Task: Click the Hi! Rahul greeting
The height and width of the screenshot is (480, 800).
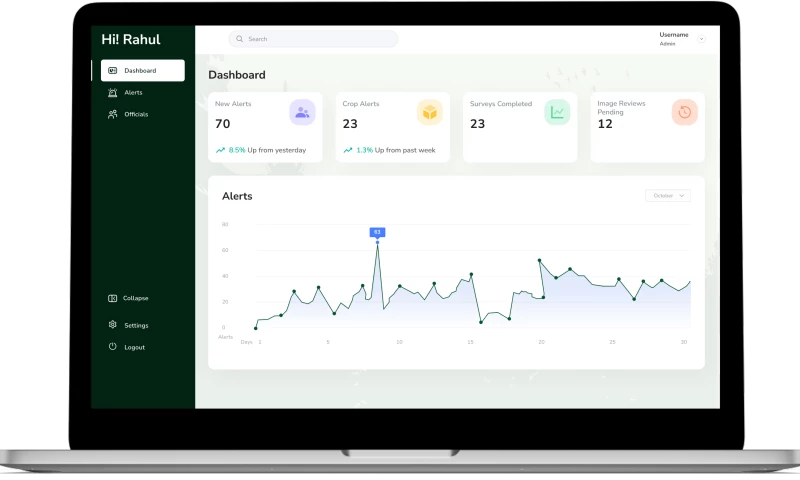Action: pos(131,39)
